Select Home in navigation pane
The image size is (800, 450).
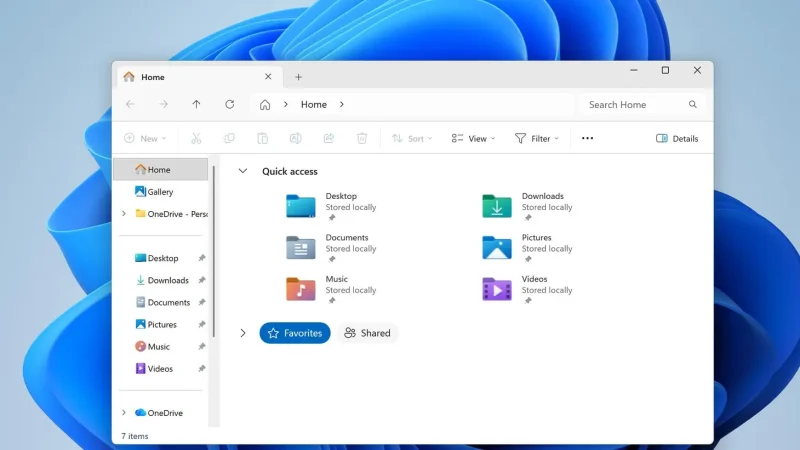pyautogui.click(x=161, y=169)
